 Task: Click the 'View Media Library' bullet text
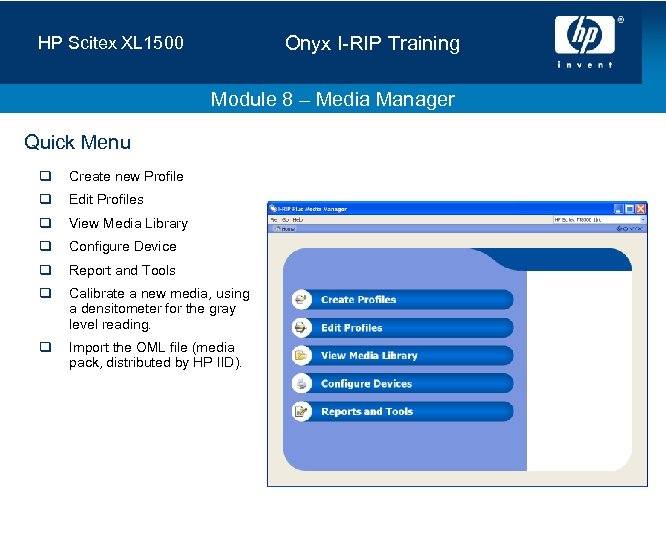point(128,223)
